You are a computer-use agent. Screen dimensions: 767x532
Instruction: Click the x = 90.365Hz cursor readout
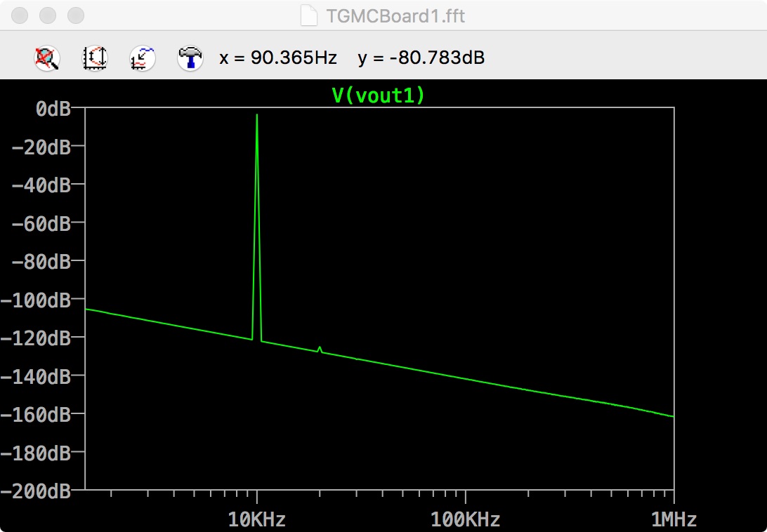tap(278, 58)
